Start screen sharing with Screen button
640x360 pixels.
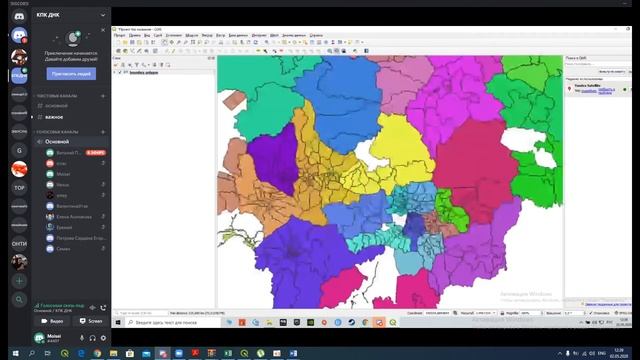point(91,321)
